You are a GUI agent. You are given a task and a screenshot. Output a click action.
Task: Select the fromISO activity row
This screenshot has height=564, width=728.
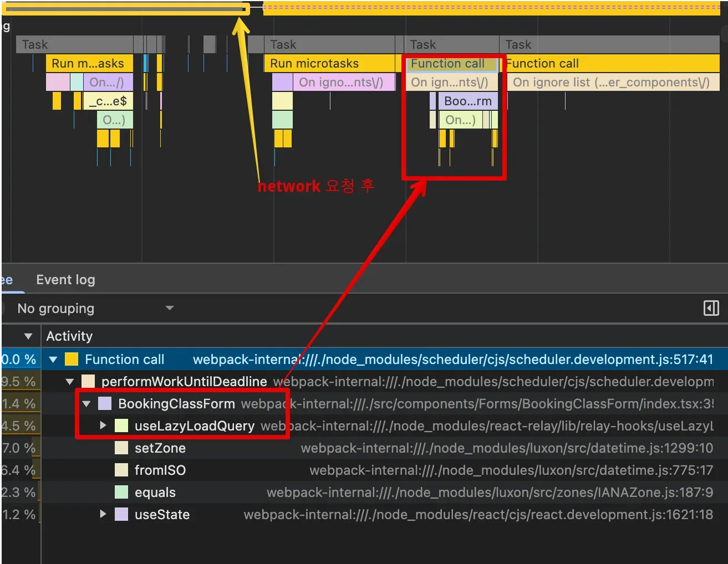pyautogui.click(x=160, y=470)
